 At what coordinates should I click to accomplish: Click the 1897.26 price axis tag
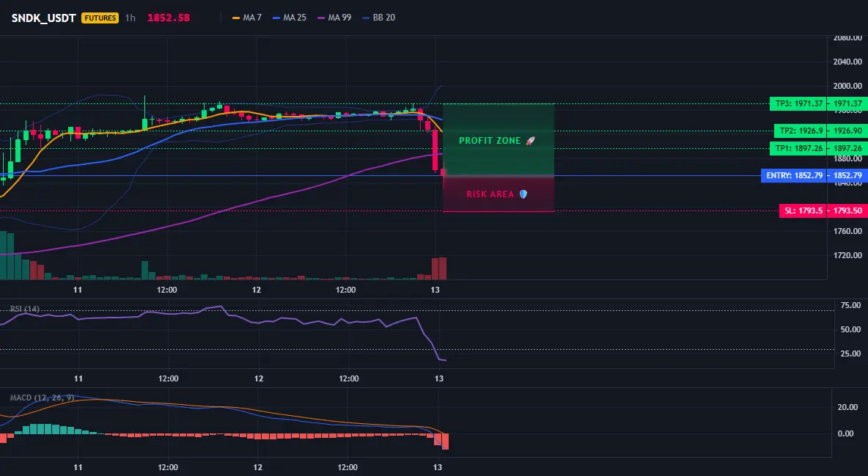coord(847,148)
